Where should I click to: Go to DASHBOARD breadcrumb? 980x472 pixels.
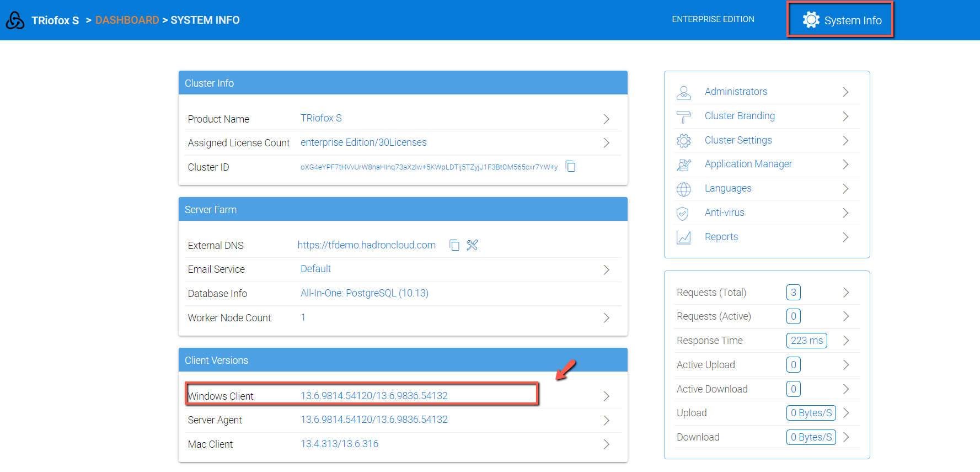pos(127,20)
